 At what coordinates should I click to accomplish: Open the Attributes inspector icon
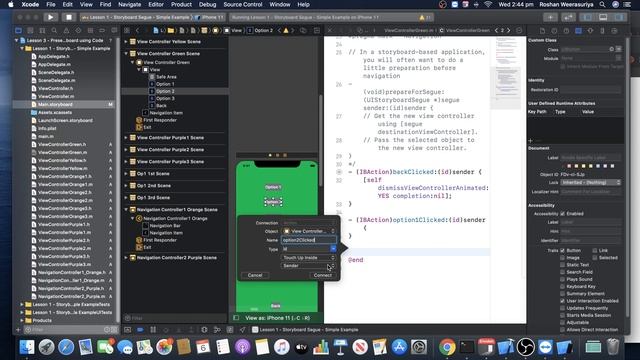click(x=590, y=31)
